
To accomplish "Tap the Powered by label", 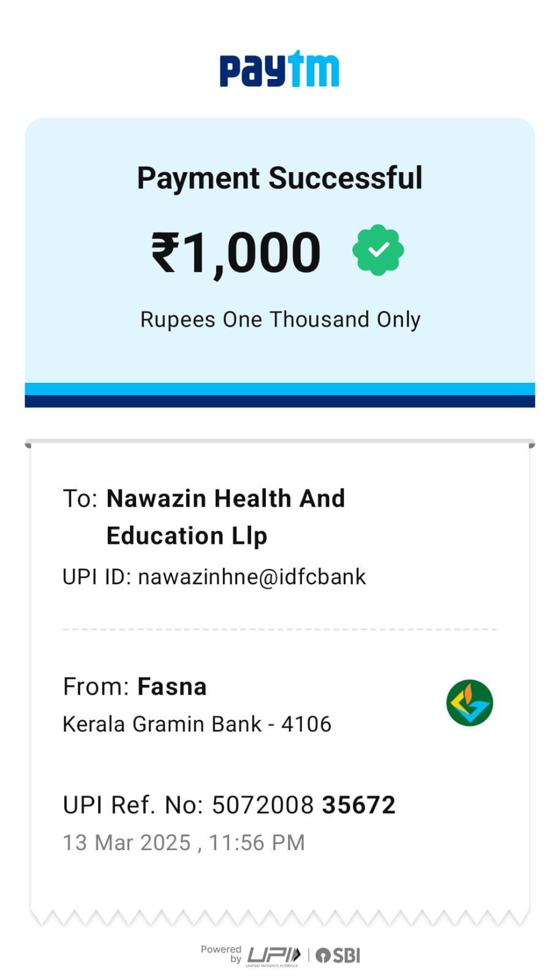I will (222, 954).
